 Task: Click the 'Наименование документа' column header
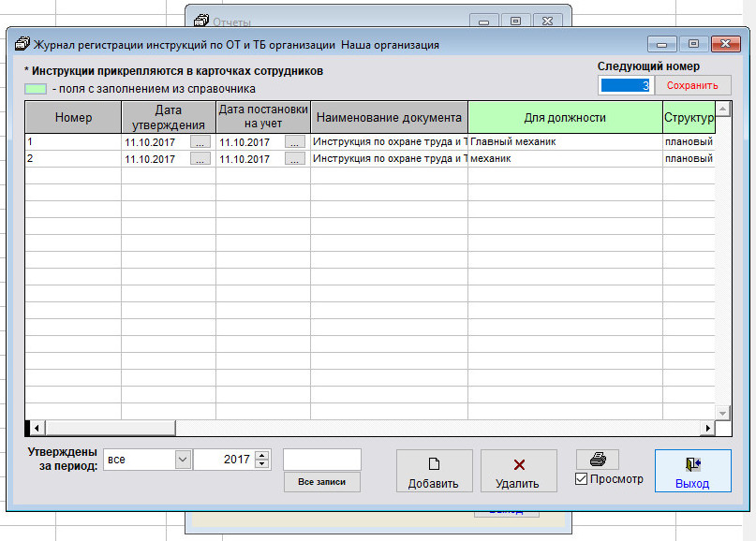coord(389,118)
